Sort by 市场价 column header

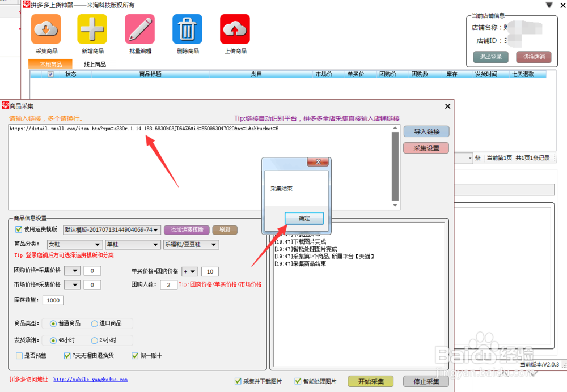324,74
